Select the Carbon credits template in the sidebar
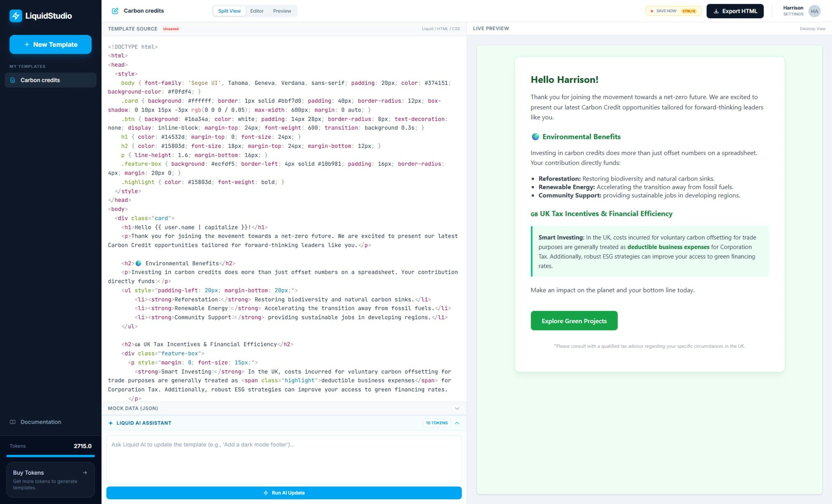Viewport: 832px width, 504px height. click(x=40, y=80)
